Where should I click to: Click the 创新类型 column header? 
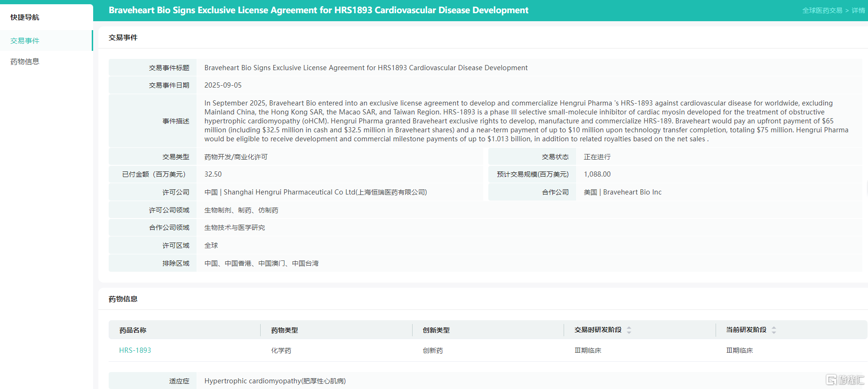point(436,330)
